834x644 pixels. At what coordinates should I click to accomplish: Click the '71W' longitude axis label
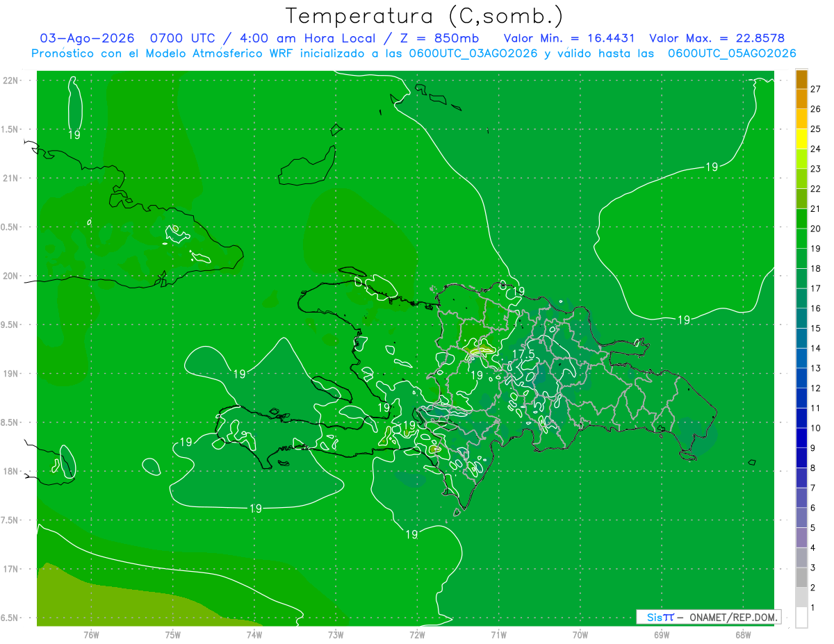pyautogui.click(x=498, y=634)
